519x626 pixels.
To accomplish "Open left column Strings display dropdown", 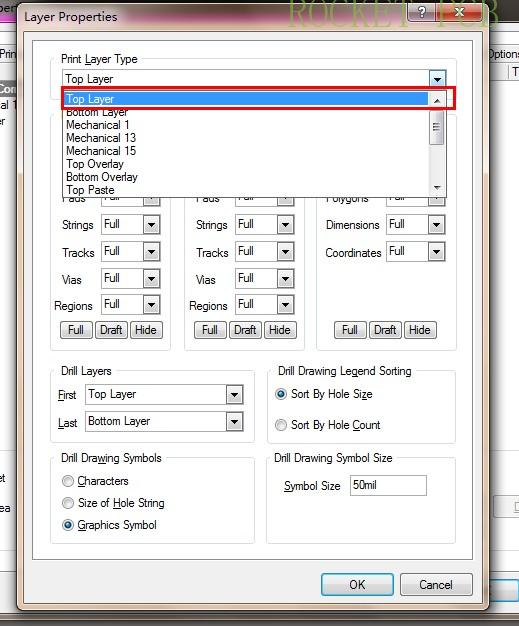I will tap(151, 224).
